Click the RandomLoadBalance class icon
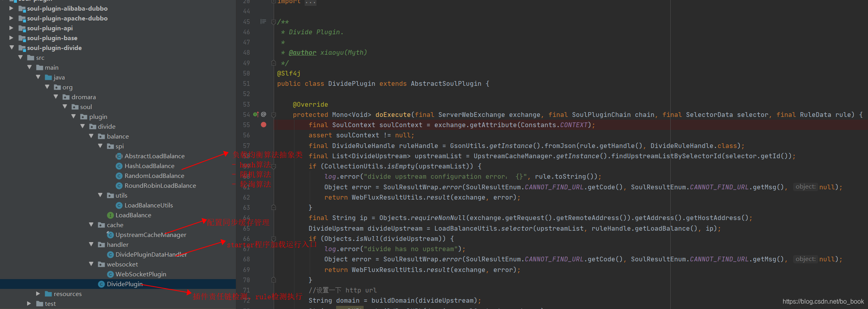Viewport: 868px width, 309px height. (119, 176)
